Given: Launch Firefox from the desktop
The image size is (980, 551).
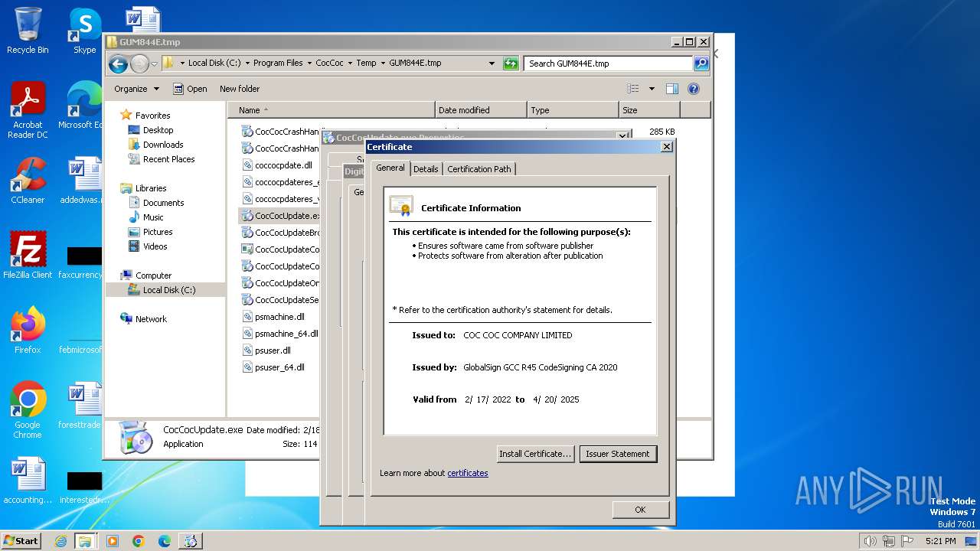Looking at the screenshot, I should click(x=28, y=331).
